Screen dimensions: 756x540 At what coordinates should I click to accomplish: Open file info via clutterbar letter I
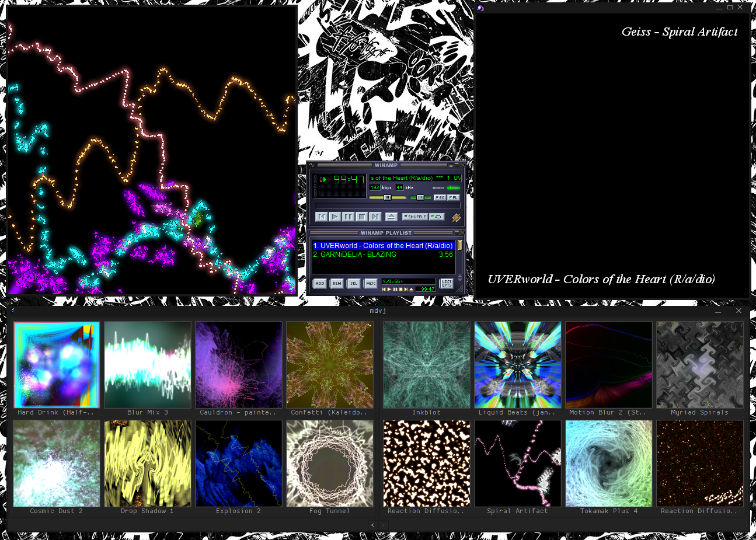315,186
